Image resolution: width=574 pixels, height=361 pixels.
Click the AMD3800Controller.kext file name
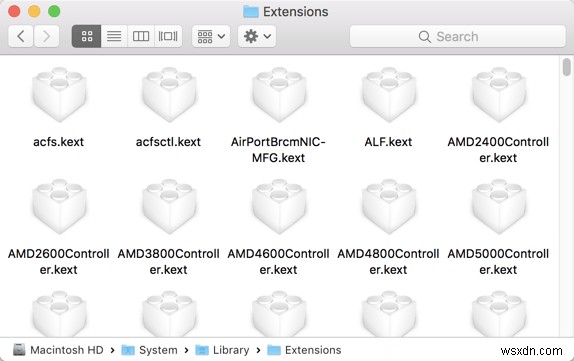[x=168, y=262]
